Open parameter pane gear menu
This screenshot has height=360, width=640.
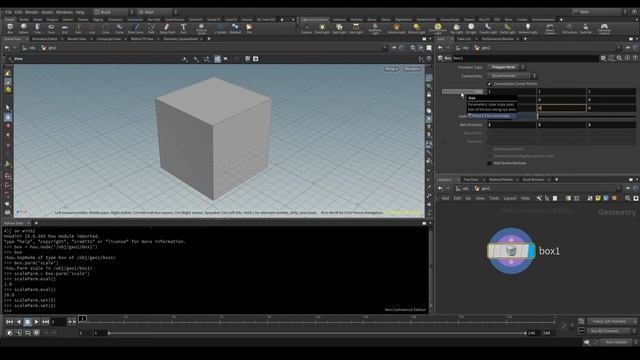click(x=603, y=58)
